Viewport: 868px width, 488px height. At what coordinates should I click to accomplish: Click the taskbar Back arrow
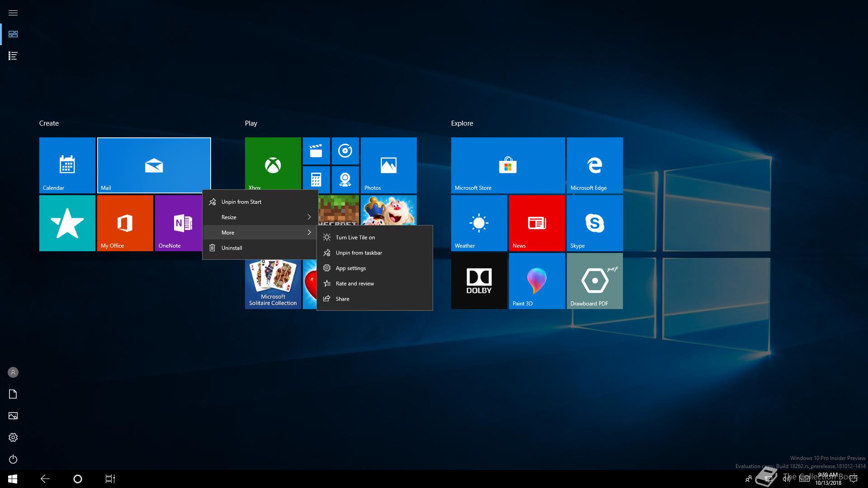(x=45, y=479)
